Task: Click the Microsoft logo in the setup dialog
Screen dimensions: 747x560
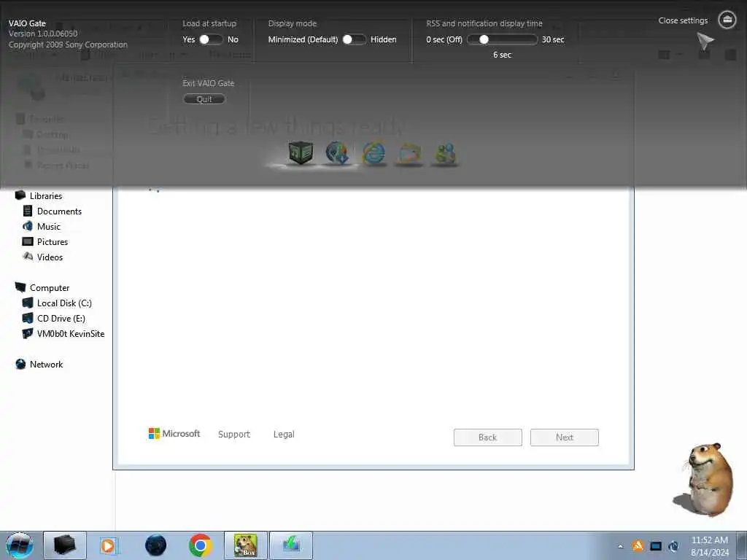Action: pyautogui.click(x=174, y=433)
